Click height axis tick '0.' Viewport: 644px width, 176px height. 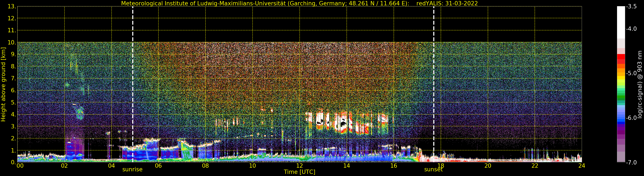(13, 162)
